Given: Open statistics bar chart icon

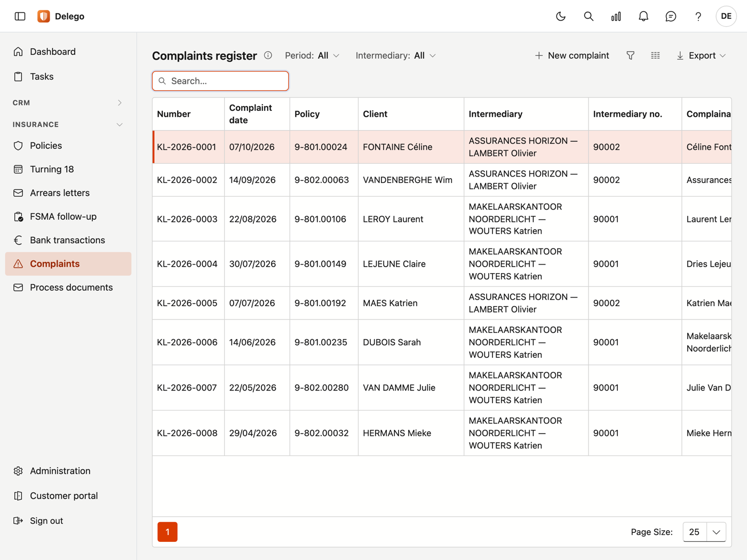Looking at the screenshot, I should click(616, 16).
